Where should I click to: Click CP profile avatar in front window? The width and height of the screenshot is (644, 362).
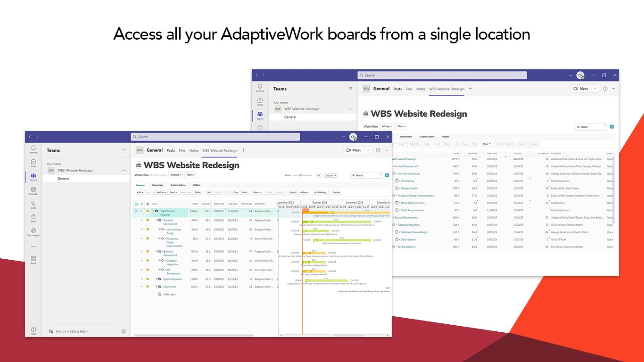tap(353, 137)
